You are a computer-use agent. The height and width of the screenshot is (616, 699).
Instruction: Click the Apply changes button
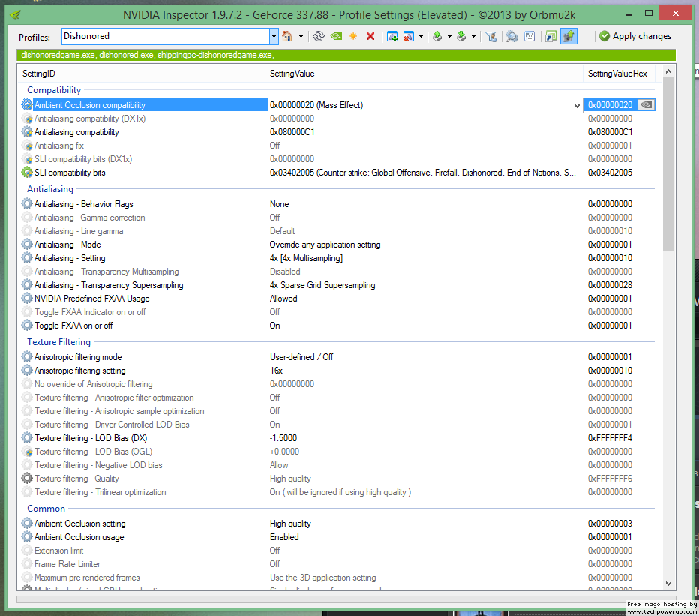click(635, 36)
